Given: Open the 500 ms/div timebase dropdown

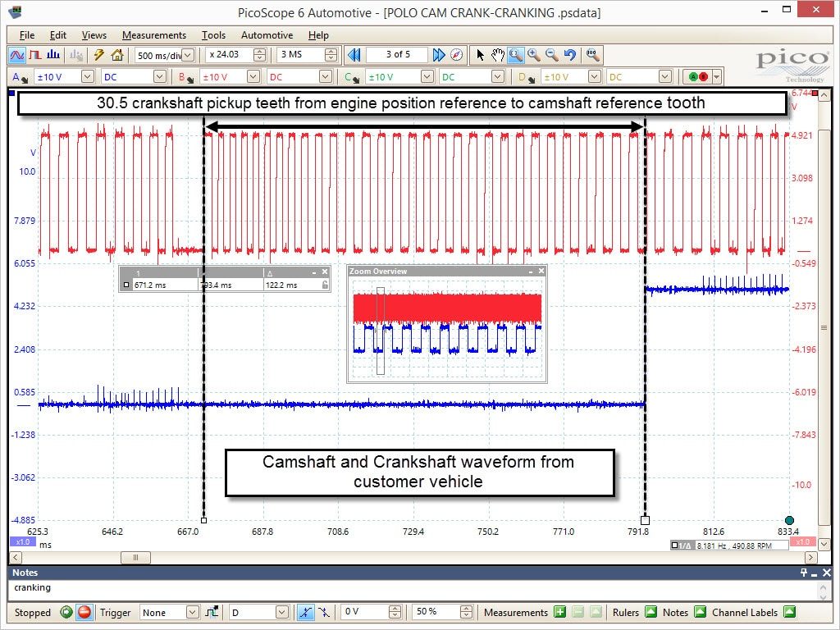Looking at the screenshot, I should coord(188,55).
